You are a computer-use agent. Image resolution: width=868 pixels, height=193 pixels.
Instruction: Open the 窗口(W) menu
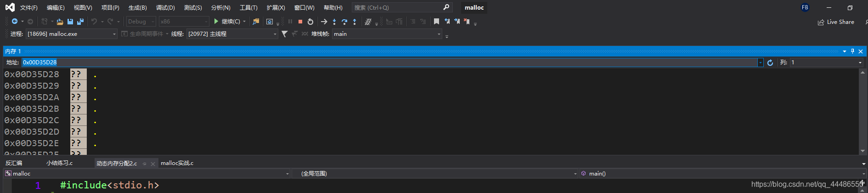(x=304, y=8)
